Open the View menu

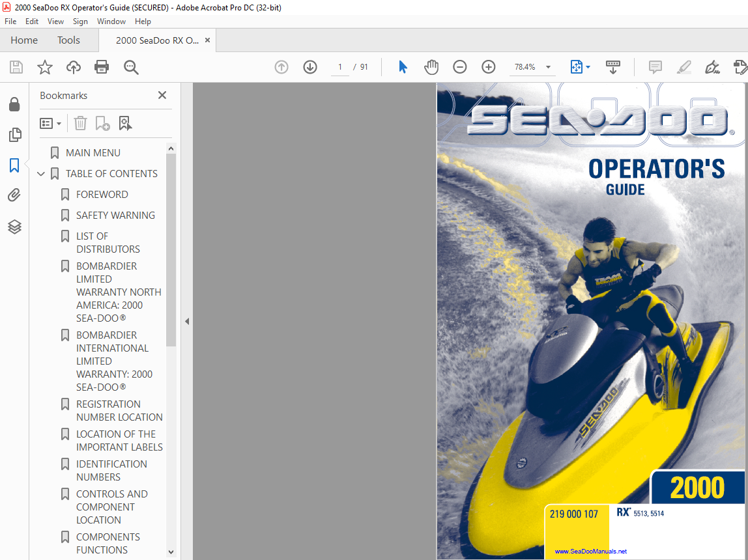(55, 21)
